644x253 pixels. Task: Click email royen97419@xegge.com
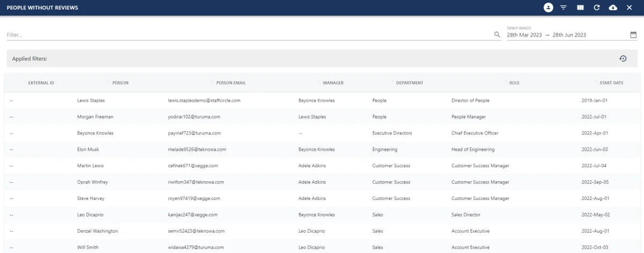pos(194,198)
